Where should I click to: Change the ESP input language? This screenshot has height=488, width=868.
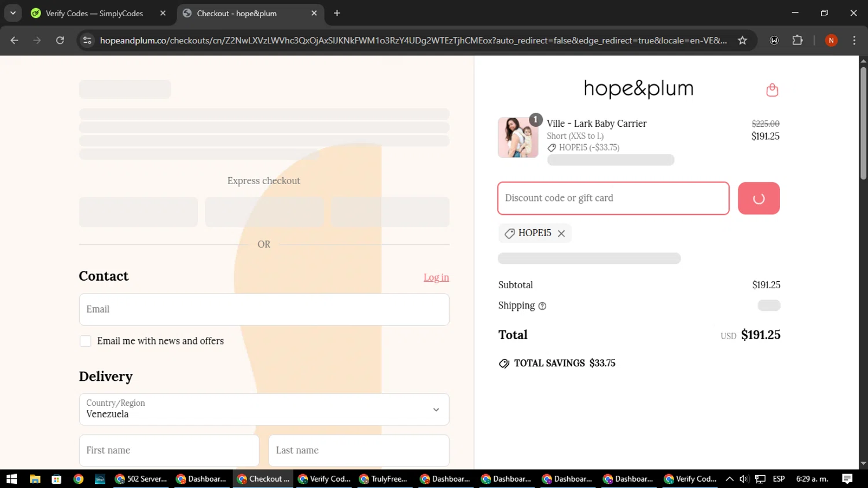[x=779, y=479]
